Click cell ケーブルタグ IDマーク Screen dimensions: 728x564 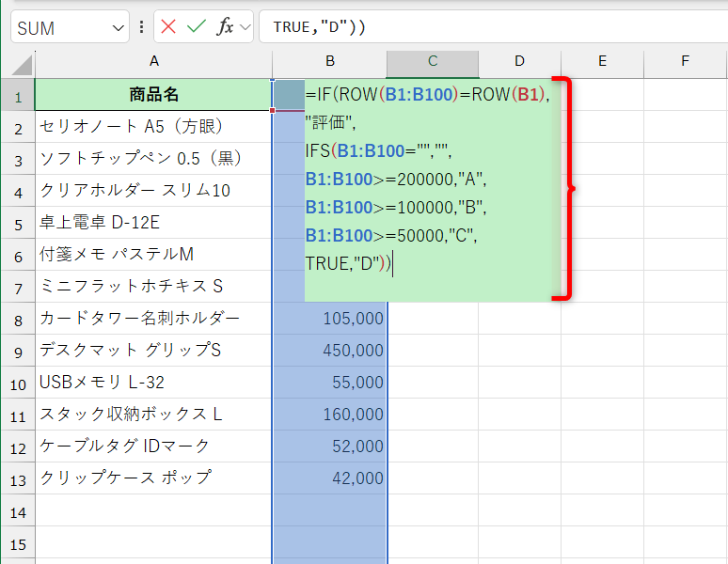click(153, 446)
